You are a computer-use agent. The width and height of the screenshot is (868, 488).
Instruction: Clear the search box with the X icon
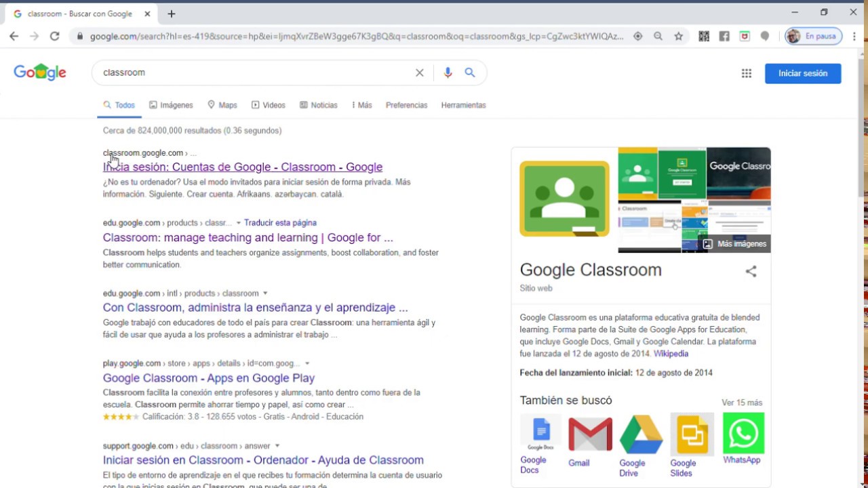[420, 73]
